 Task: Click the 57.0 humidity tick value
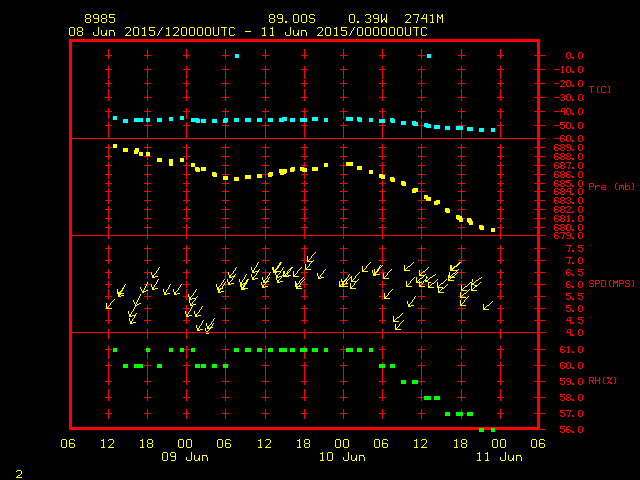[571, 413]
